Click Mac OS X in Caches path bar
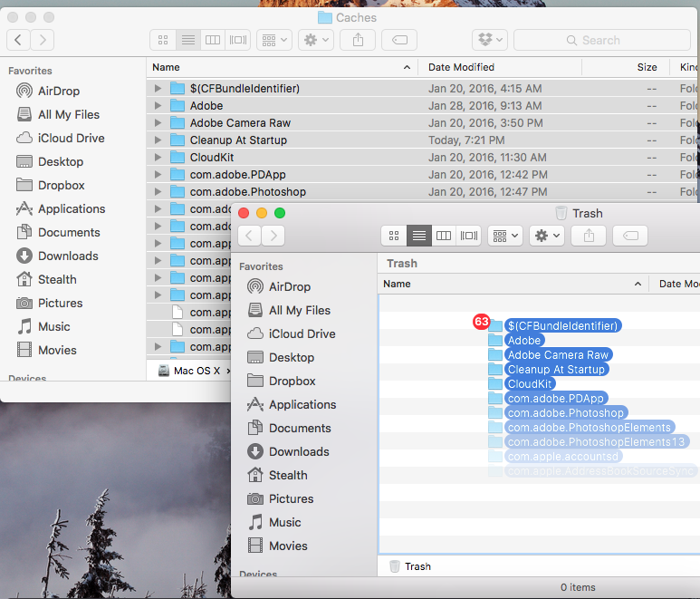This screenshot has width=700, height=599. point(189,371)
